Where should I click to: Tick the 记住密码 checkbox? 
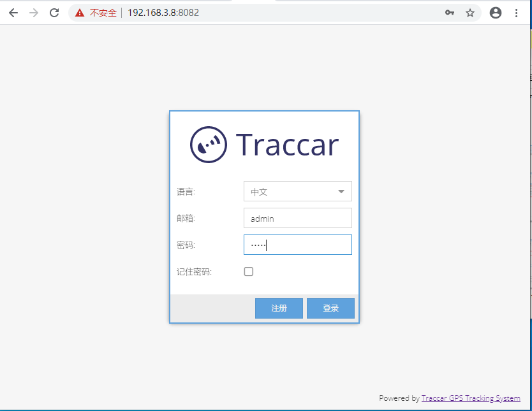pos(249,271)
